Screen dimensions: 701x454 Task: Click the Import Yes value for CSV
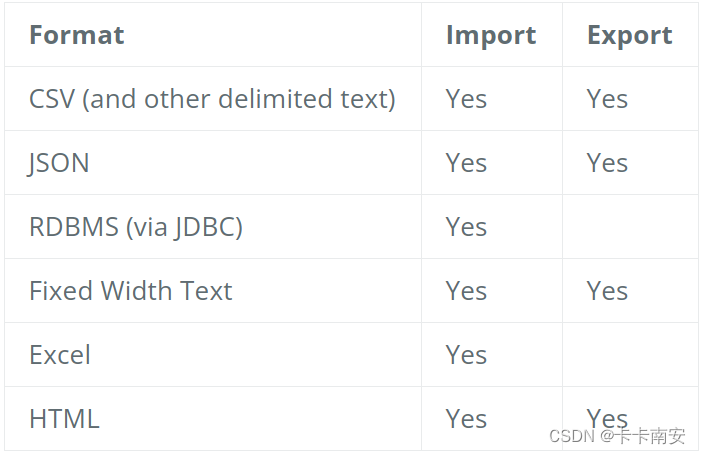(x=466, y=99)
